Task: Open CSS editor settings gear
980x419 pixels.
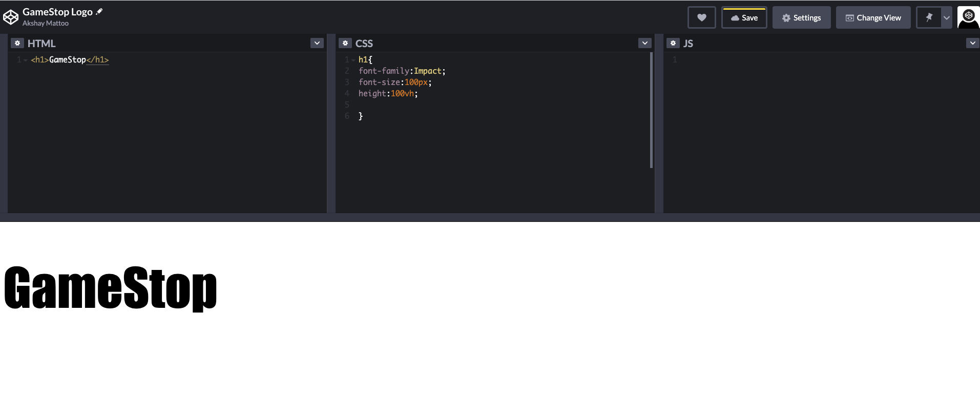Action: click(x=345, y=43)
